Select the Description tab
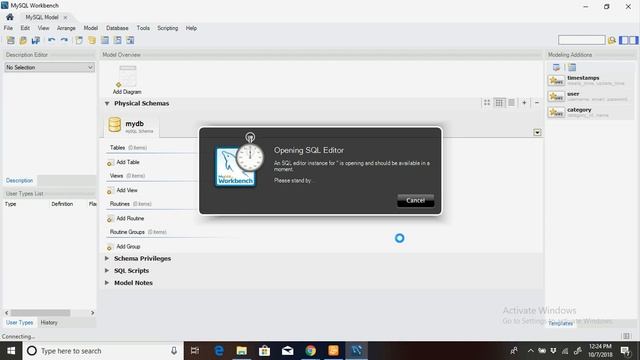The image size is (640, 360). tap(19, 180)
